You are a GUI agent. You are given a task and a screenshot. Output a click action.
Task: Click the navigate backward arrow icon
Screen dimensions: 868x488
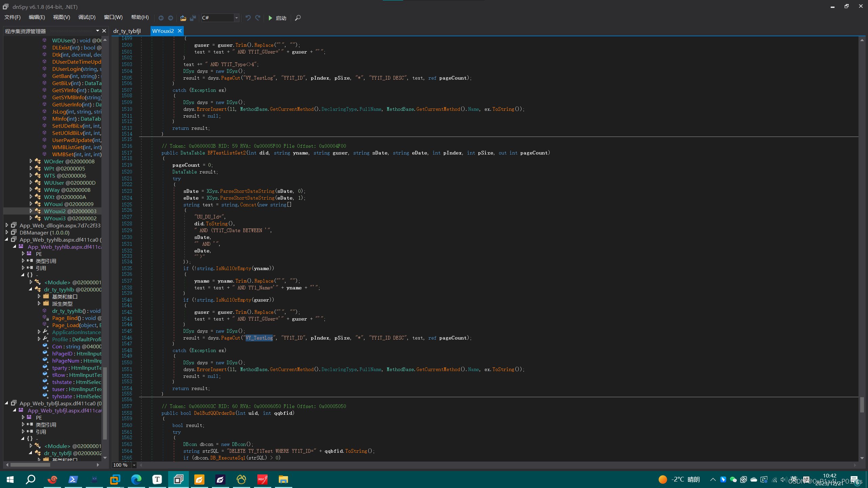click(x=161, y=18)
